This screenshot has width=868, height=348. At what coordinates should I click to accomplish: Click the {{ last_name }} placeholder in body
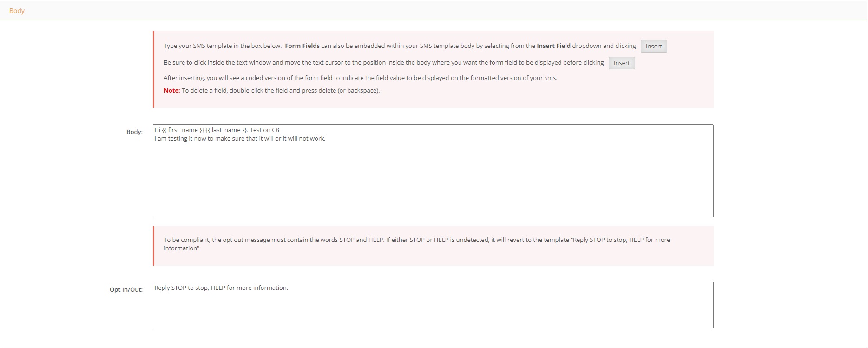[226, 130]
